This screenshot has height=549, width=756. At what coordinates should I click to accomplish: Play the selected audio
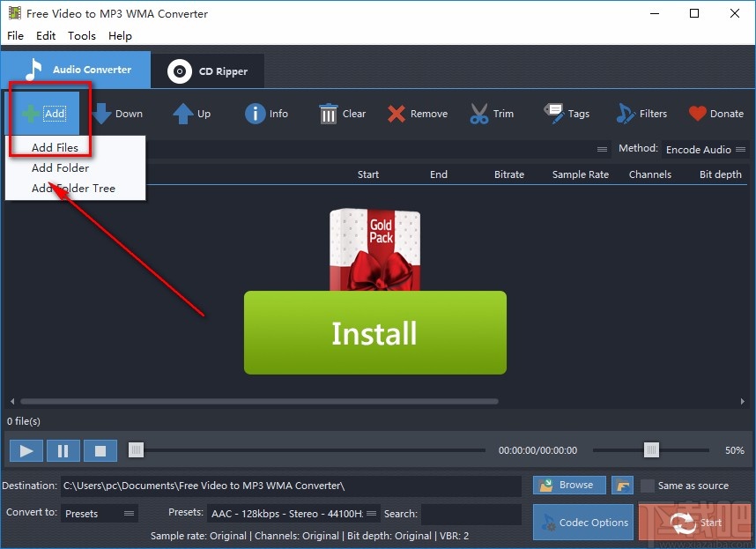point(26,450)
